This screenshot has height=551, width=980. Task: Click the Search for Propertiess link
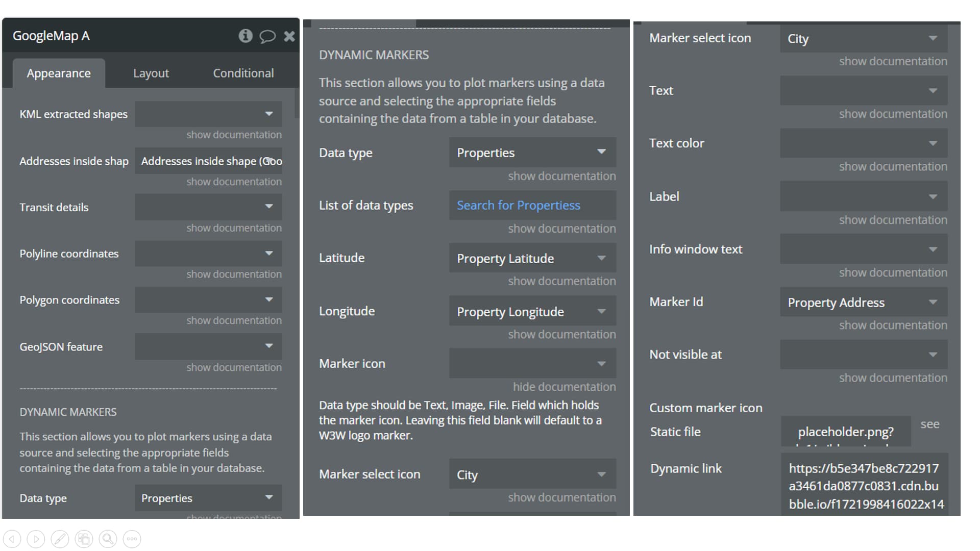point(518,205)
